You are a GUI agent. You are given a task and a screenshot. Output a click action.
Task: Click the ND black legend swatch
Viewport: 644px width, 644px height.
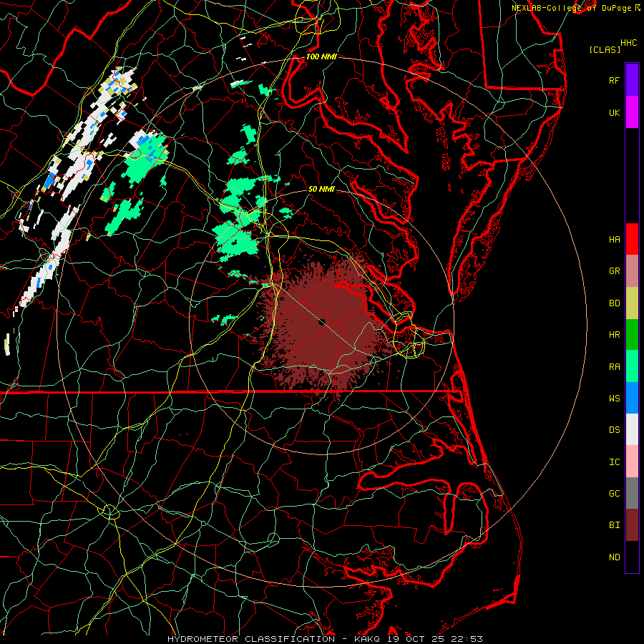tap(632, 557)
